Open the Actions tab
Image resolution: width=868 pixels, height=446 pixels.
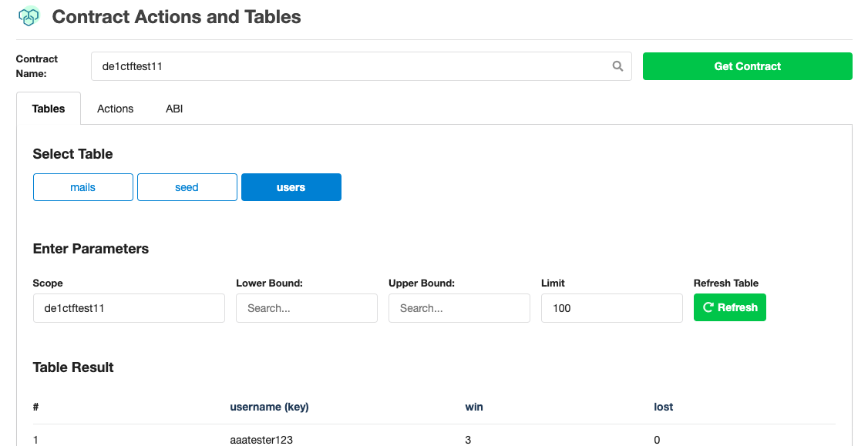coord(116,109)
